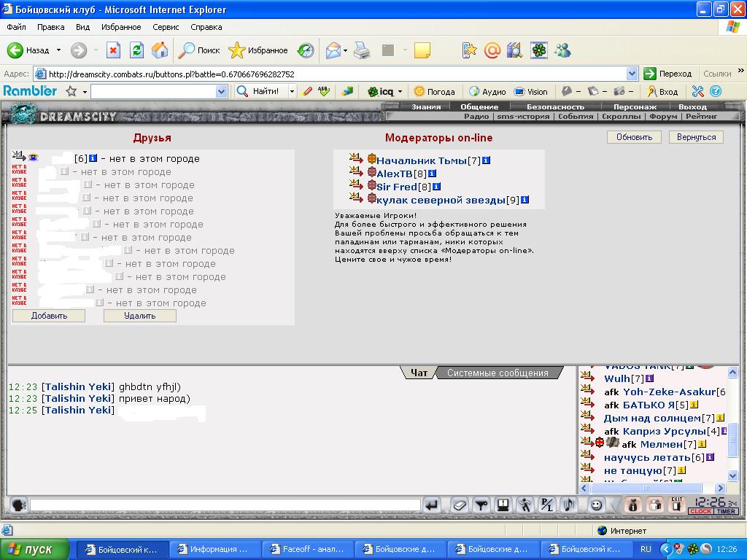
Task: Expand the icq dropdown in Rambler toolbar
Action: pyautogui.click(x=400, y=91)
